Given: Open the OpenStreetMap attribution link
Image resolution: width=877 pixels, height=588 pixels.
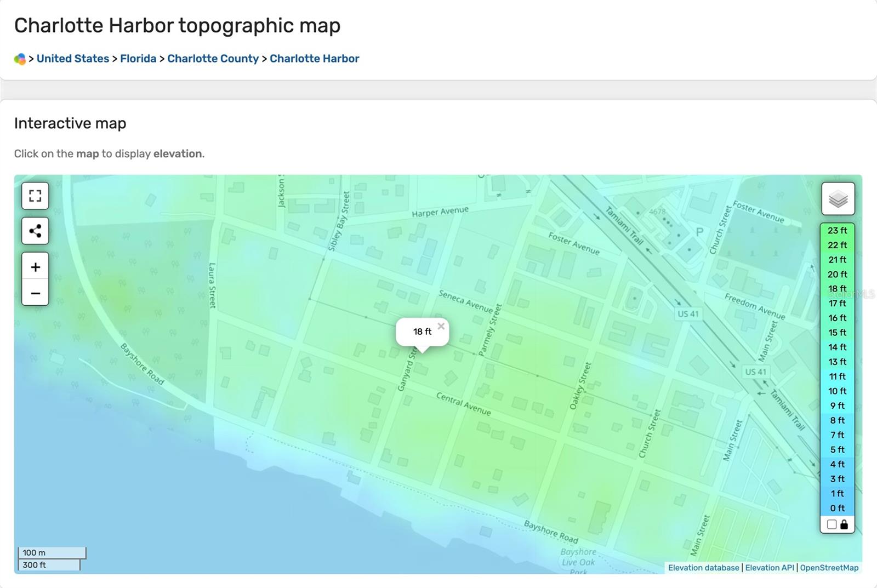Looking at the screenshot, I should [829, 568].
